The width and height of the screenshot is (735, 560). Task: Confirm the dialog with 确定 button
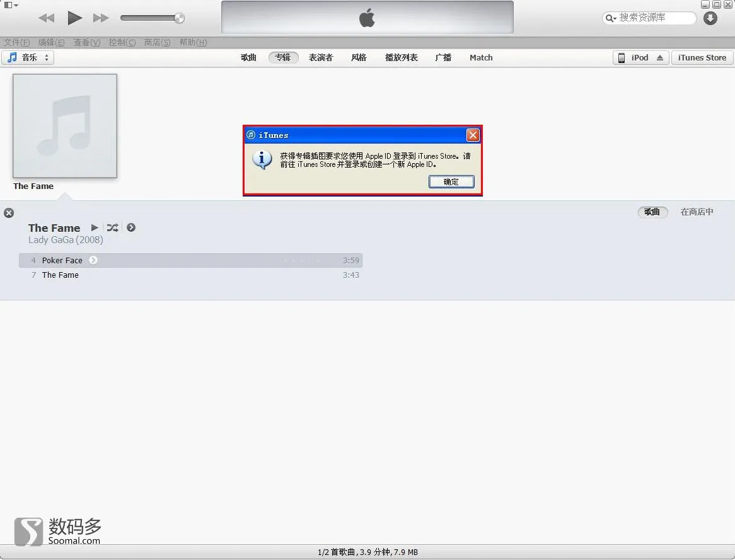[x=451, y=182]
